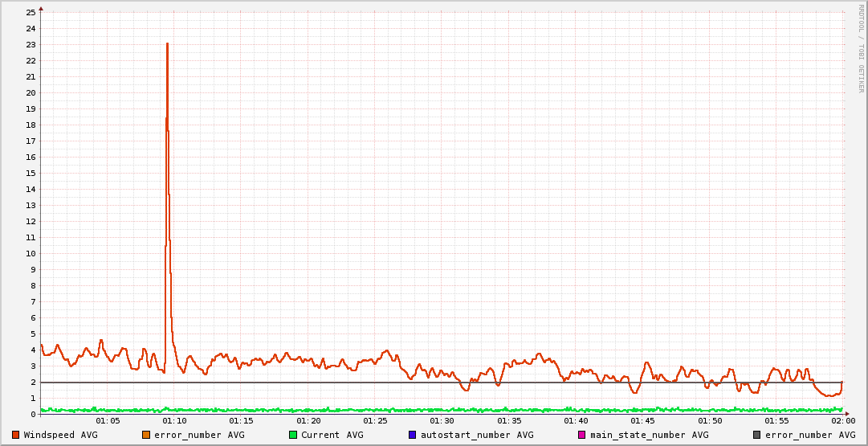Click the peak of the windspeed spike
This screenshot has height=446, width=868.
[167, 43]
